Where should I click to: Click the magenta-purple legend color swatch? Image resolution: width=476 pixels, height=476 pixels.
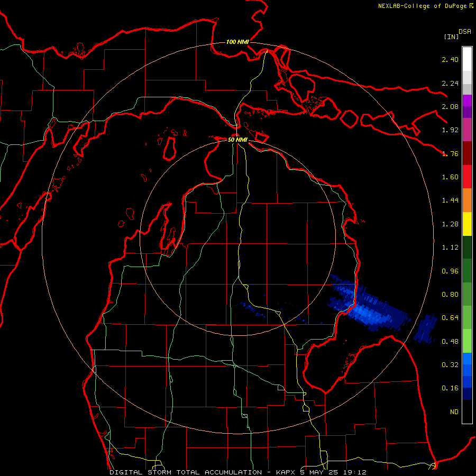(x=467, y=100)
